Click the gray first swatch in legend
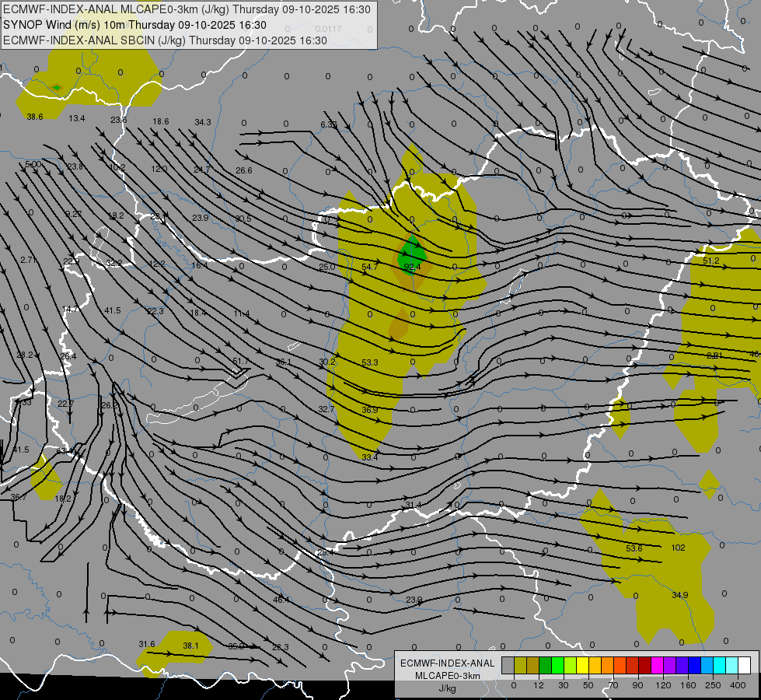 click(508, 665)
